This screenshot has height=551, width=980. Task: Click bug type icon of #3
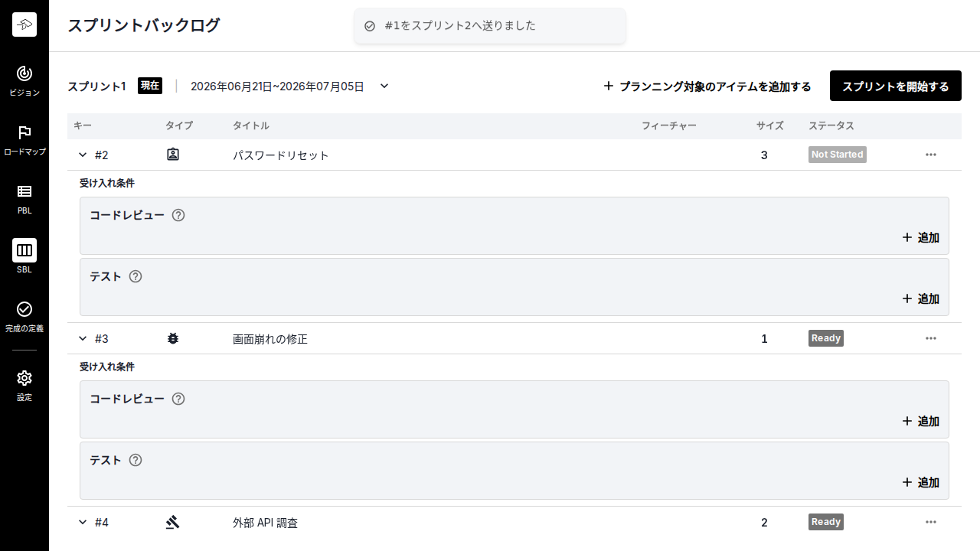pos(173,338)
